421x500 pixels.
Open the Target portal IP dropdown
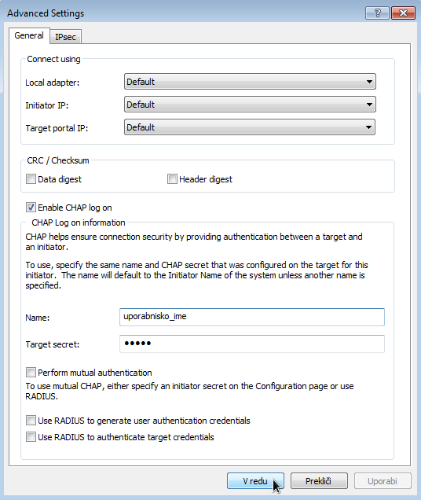coord(250,127)
